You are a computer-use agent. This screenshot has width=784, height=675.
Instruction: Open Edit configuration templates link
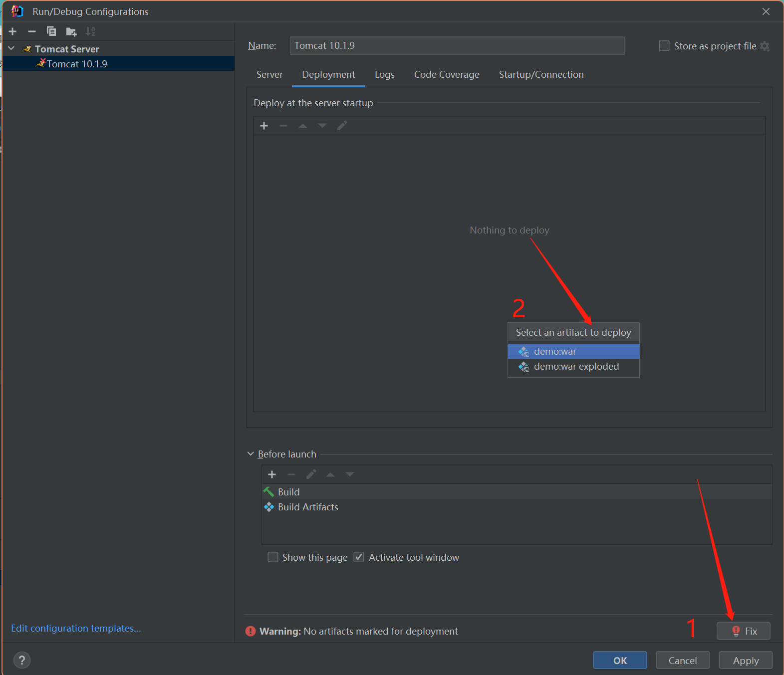(x=76, y=628)
